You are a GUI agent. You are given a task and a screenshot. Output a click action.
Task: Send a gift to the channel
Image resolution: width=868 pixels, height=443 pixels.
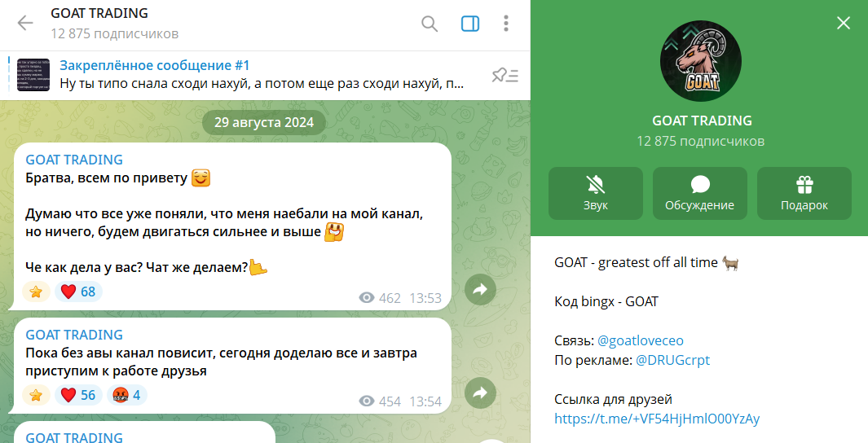coord(804,193)
